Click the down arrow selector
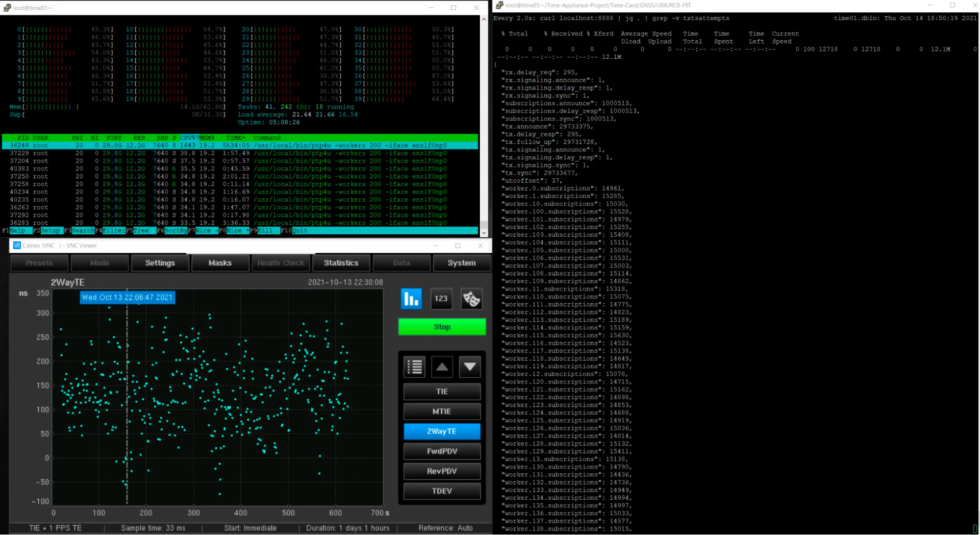 tap(469, 366)
